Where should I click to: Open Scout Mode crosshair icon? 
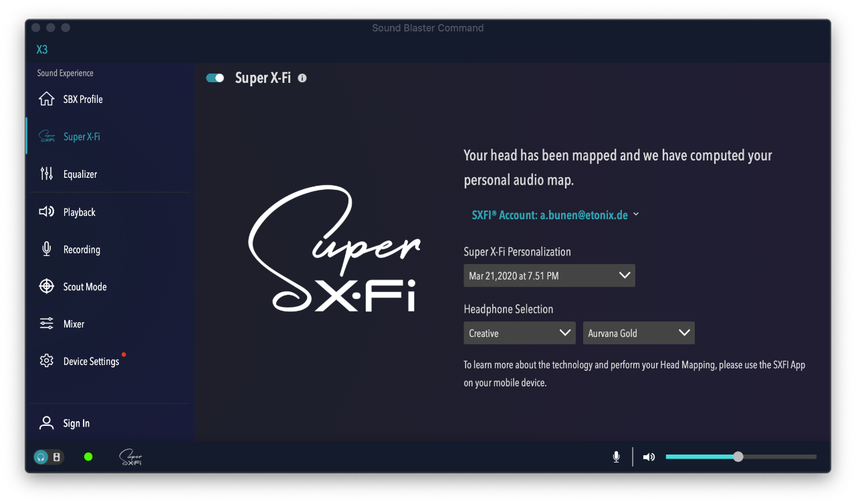click(46, 287)
